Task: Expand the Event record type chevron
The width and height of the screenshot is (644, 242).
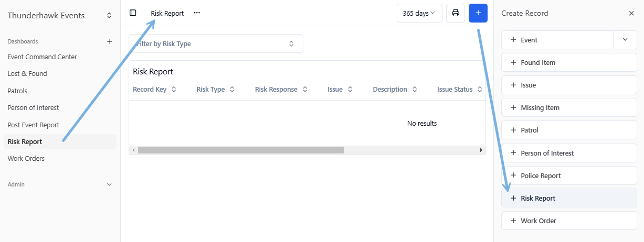Action: [x=625, y=40]
